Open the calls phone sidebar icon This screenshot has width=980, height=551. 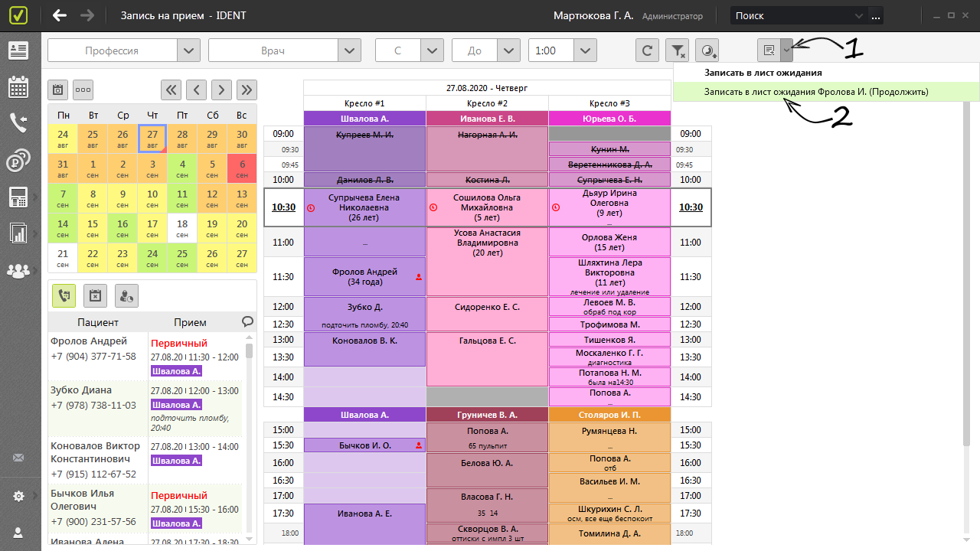pyautogui.click(x=18, y=123)
